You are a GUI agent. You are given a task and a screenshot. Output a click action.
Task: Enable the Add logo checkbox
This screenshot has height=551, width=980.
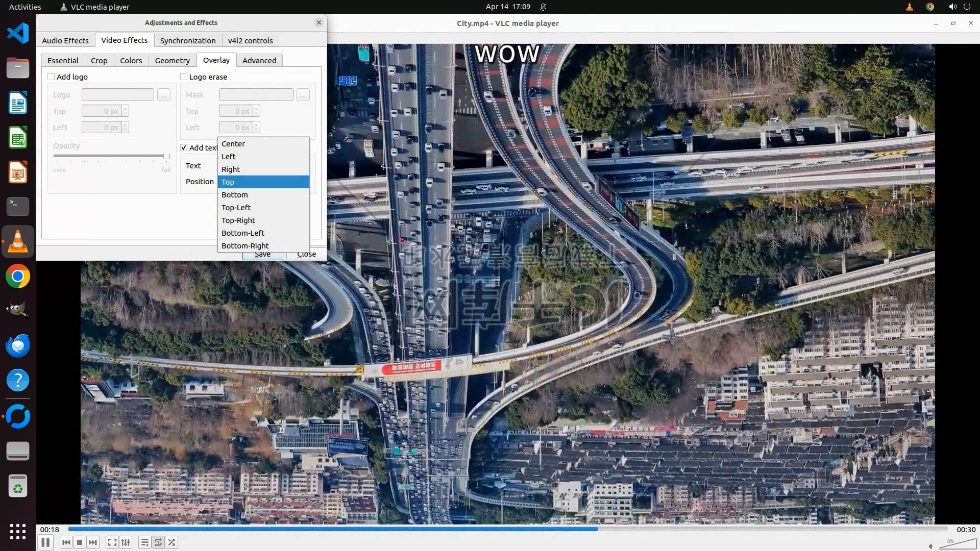coord(51,77)
